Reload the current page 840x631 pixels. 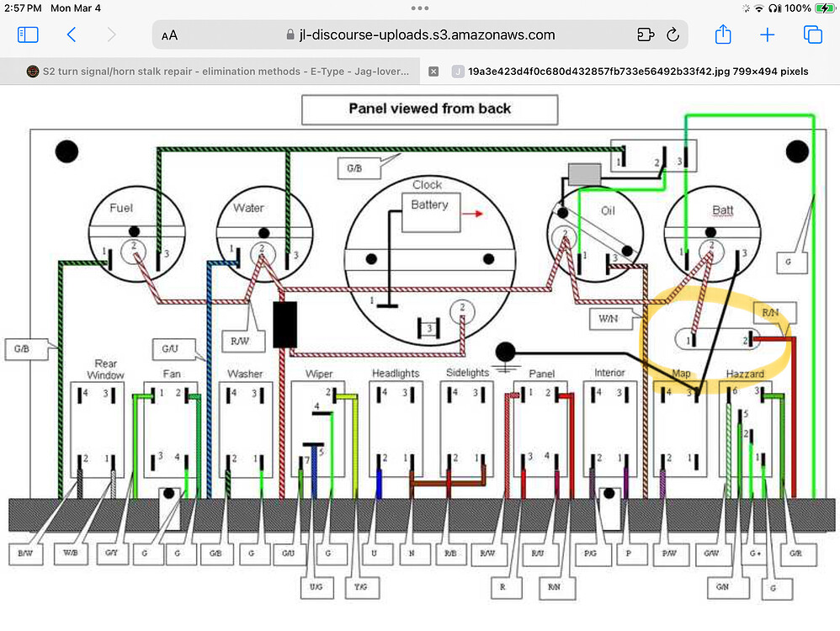point(673,35)
